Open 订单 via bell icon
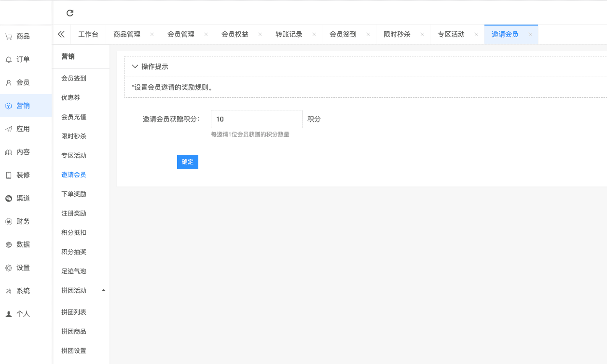The image size is (607, 364). [9, 59]
